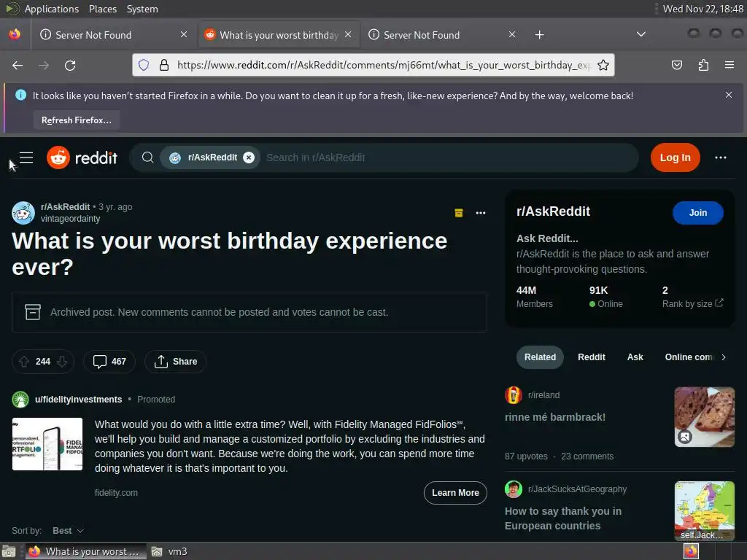Switch to third Server Not Found tab

(x=441, y=35)
